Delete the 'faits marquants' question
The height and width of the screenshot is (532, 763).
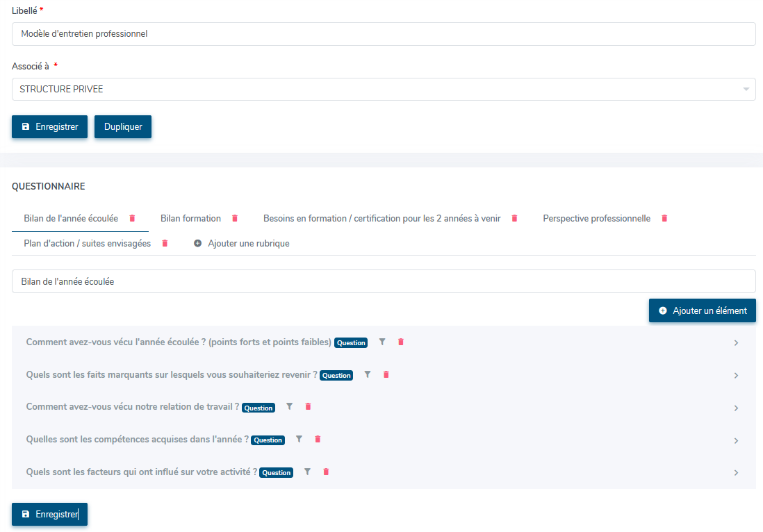(386, 374)
